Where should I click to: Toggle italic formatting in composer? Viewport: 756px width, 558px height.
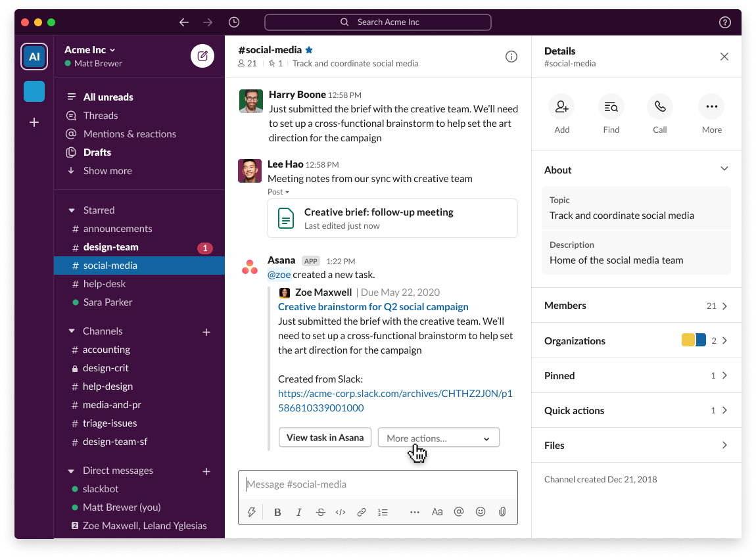299,512
